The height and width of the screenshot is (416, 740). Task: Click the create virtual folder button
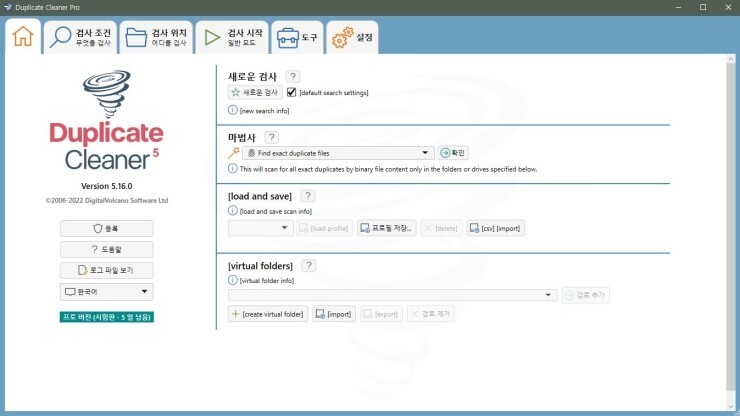click(268, 314)
